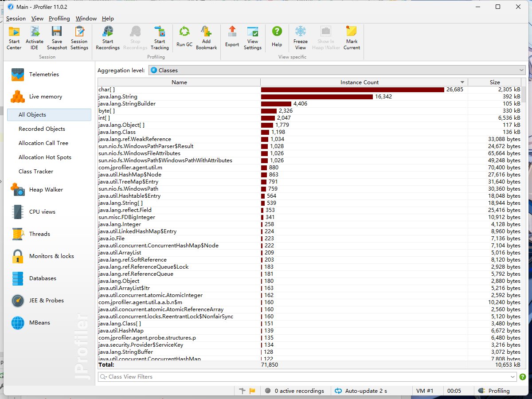532x399 pixels.
Task: Open the Session menu
Action: click(16, 19)
